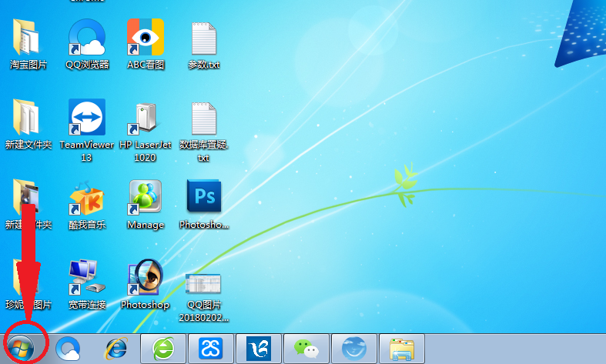Click QQ Browser icon in taskbar
The height and width of the screenshot is (364, 606).
69,349
